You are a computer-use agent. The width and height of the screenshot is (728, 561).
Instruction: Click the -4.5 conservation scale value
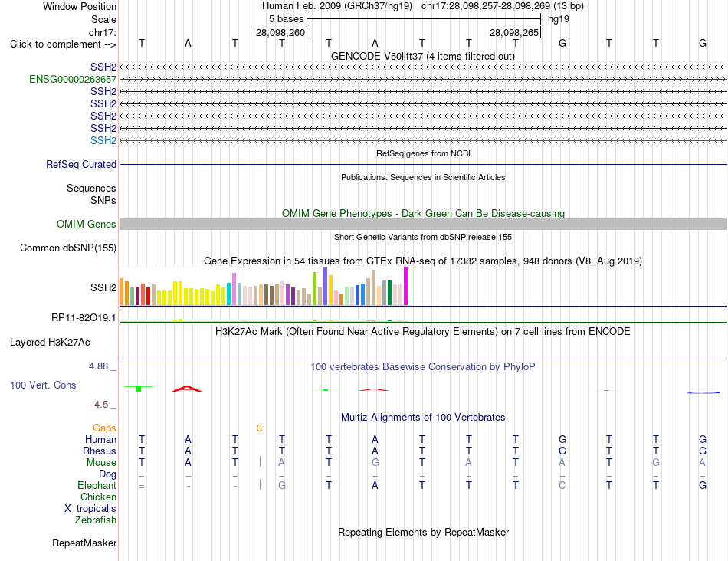tap(100, 405)
